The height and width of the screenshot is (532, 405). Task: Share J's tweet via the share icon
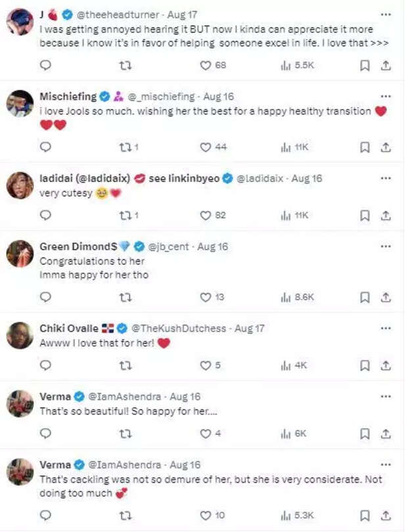(385, 65)
